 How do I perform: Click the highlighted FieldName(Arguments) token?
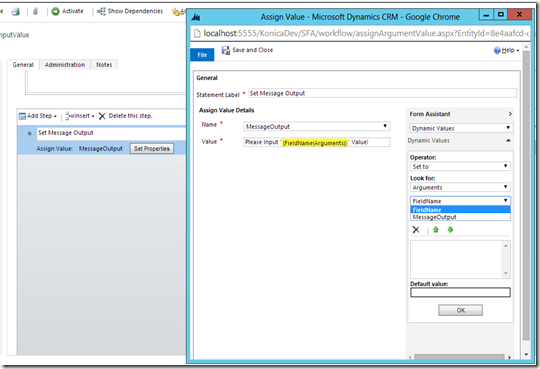point(315,143)
